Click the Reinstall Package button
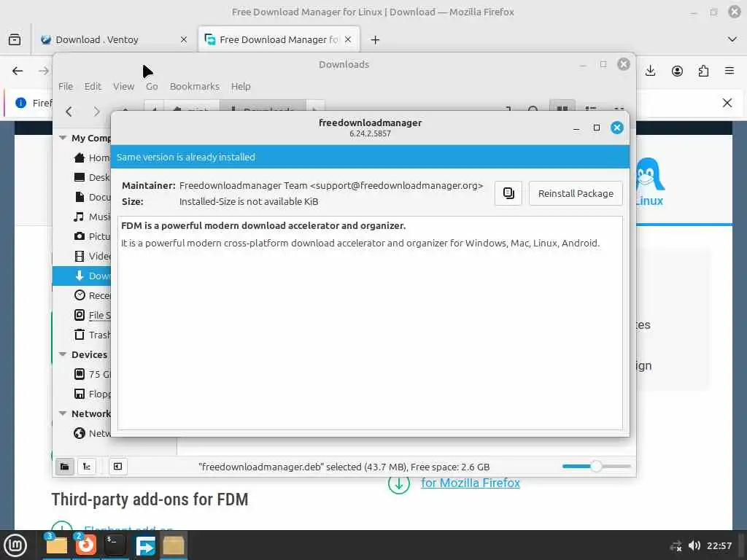 pyautogui.click(x=576, y=193)
